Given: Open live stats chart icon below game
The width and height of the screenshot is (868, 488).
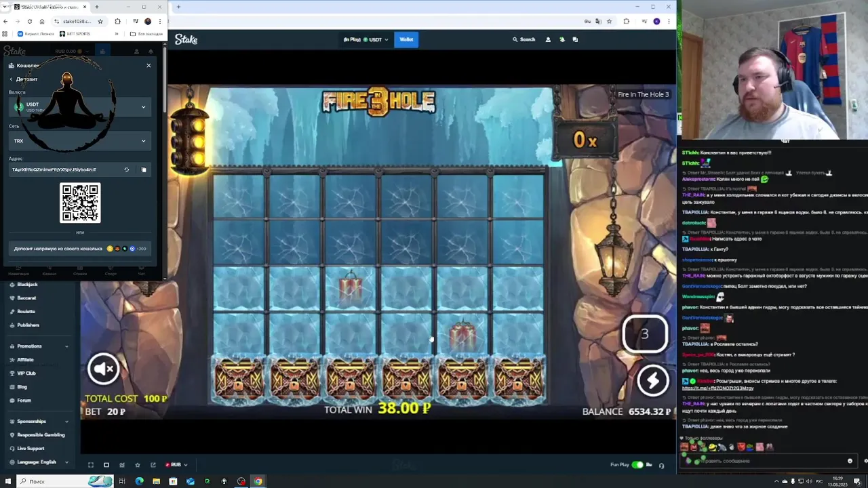Looking at the screenshot, I should (122, 465).
